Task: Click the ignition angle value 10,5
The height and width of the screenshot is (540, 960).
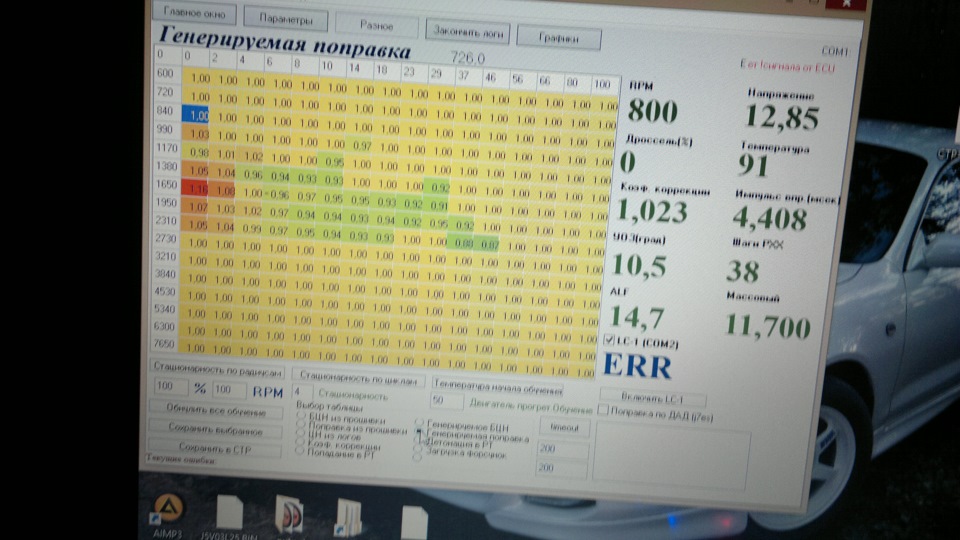Action: coord(640,264)
